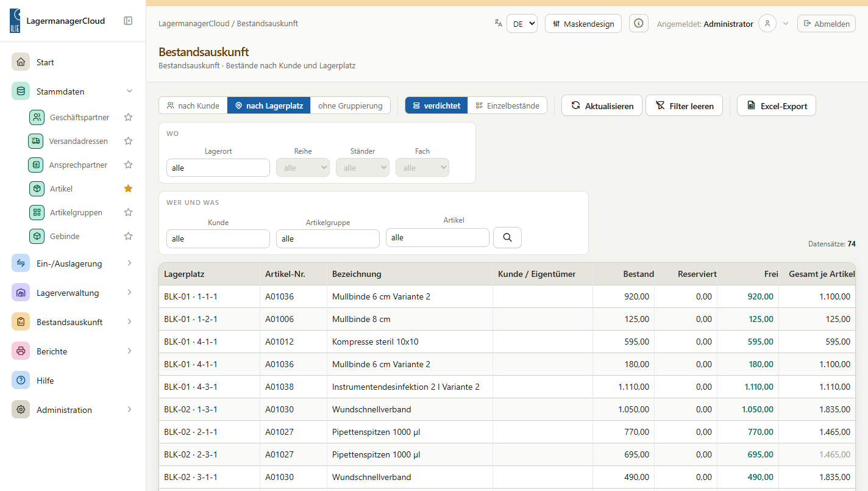Click the Aktualisieren button
The image size is (868, 491).
(602, 106)
